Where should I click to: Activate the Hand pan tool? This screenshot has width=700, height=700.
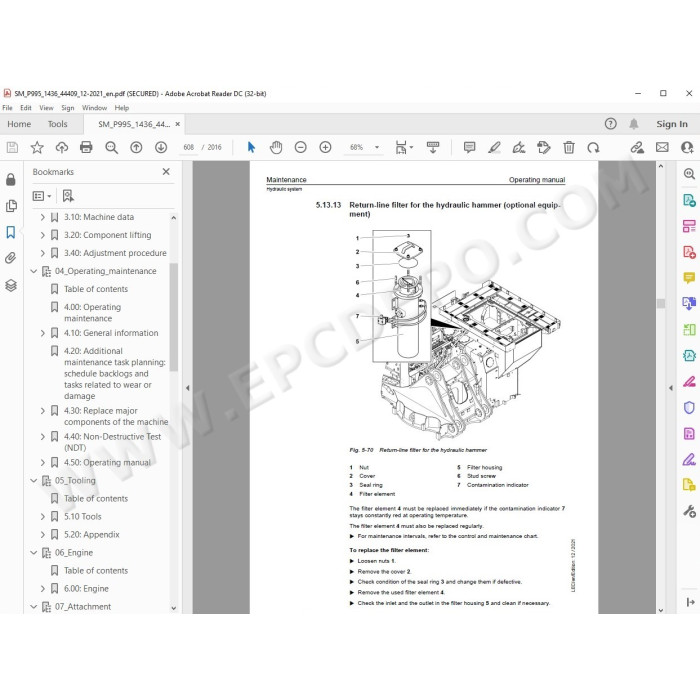[x=276, y=147]
